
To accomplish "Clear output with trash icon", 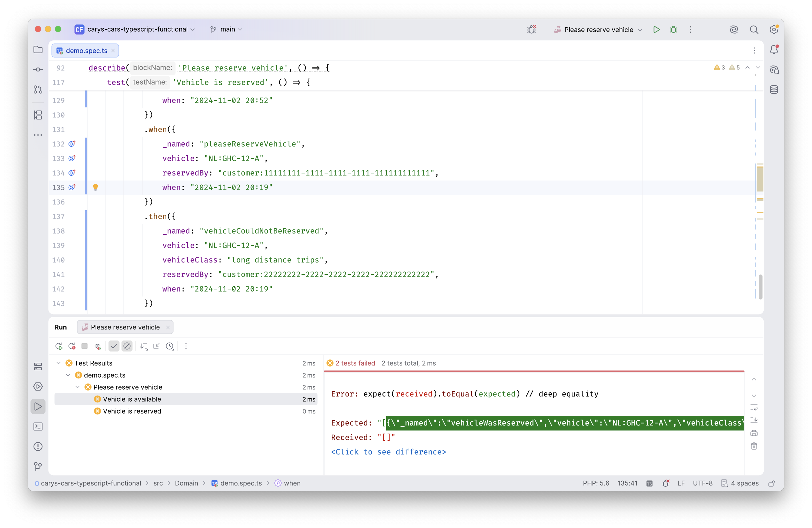I will coord(754,446).
